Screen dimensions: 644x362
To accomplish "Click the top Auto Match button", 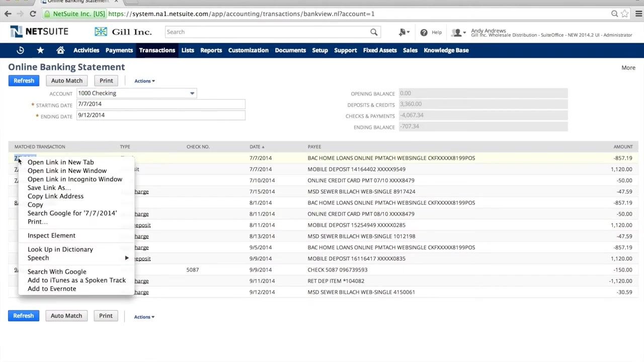I will (66, 80).
